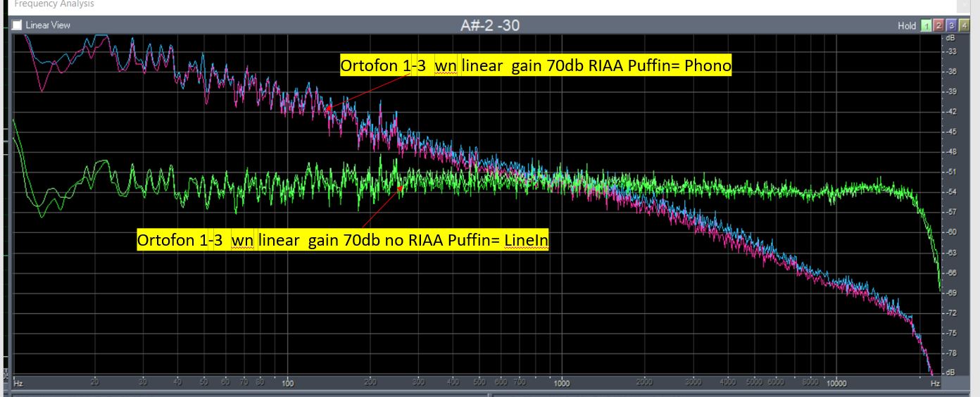Toggle red Hold button 2
The width and height of the screenshot is (980, 397).
939,25
